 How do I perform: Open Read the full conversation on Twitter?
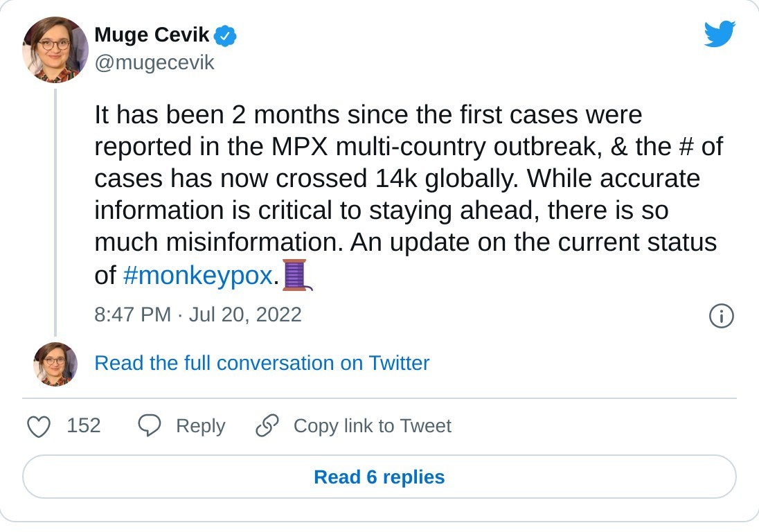[x=262, y=363]
